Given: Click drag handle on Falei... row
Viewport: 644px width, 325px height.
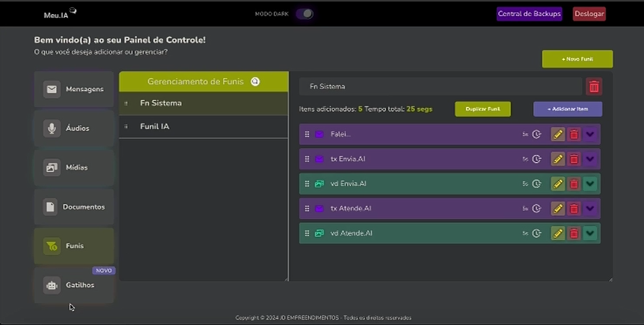Looking at the screenshot, I should (x=307, y=134).
